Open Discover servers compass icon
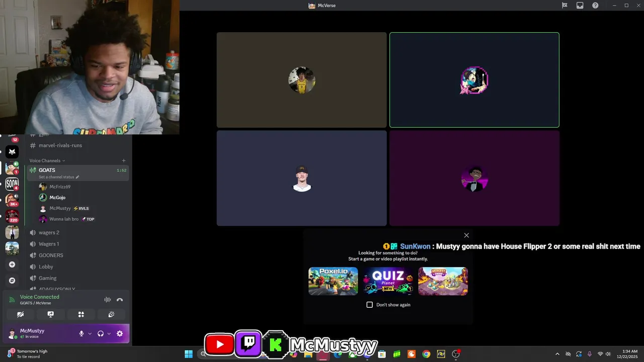Image resolution: width=644 pixels, height=362 pixels. coord(12,281)
